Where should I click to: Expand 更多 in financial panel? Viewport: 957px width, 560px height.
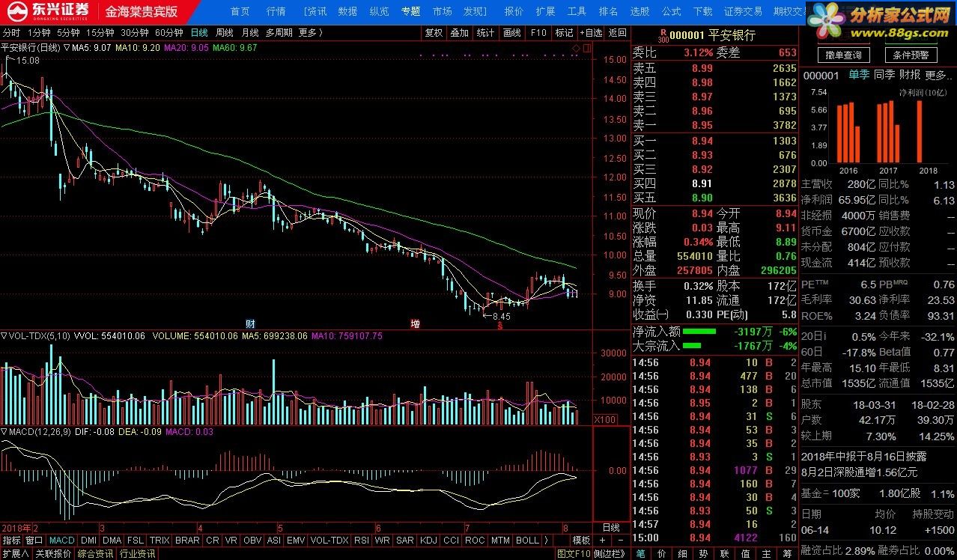(938, 75)
